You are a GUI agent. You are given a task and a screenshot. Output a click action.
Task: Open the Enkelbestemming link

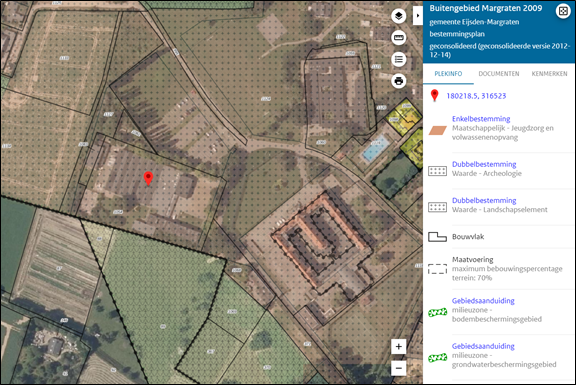click(481, 119)
